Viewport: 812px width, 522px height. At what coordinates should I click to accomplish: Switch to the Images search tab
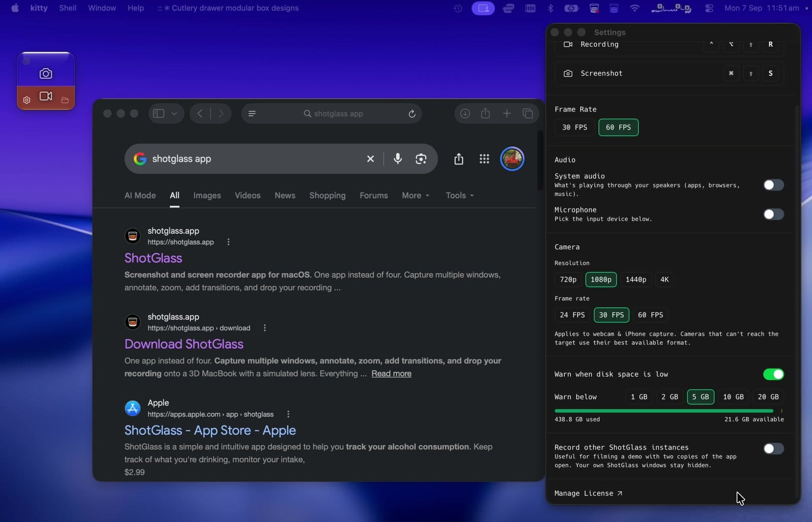tap(207, 195)
